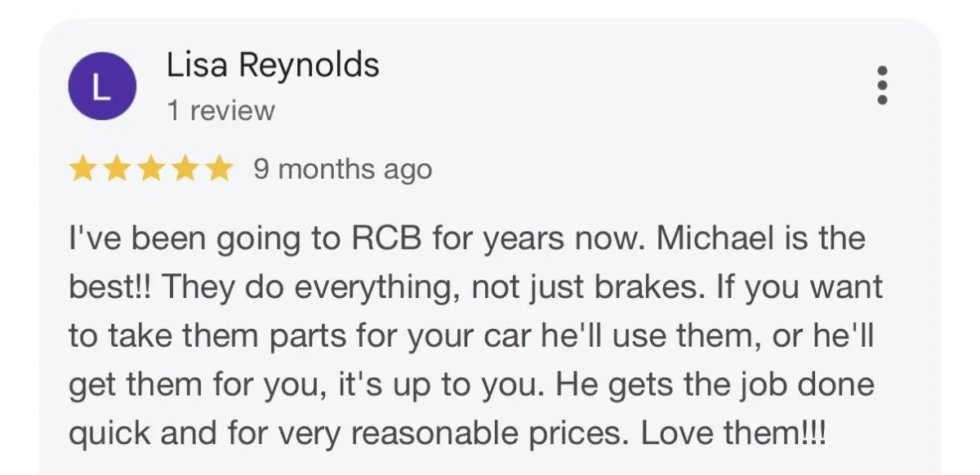Image resolution: width=980 pixels, height=475 pixels.
Task: Click the third yellow rating star
Action: pyautogui.click(x=150, y=170)
